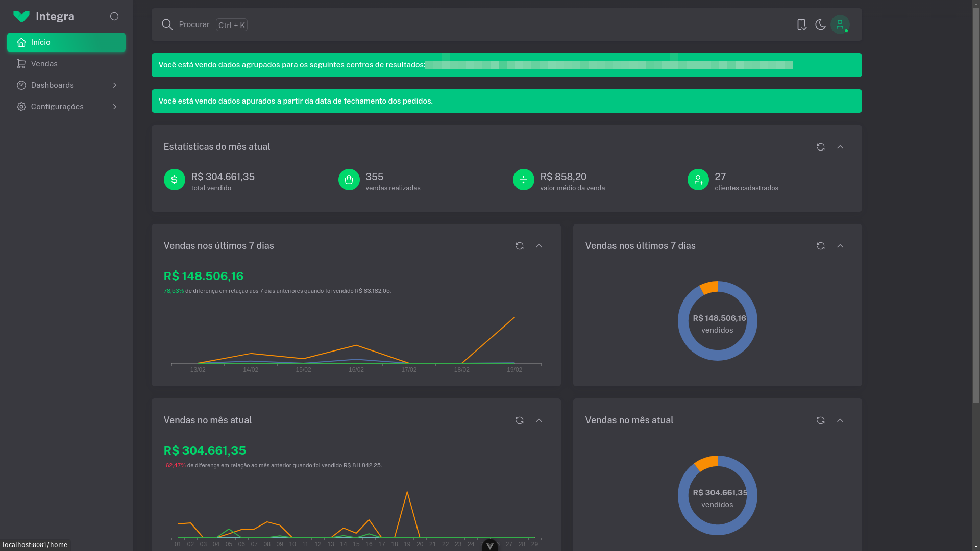Screen dimensions: 980x551
Task: Collapse the Vendas nos últimos 7 dias line chart
Action: point(538,246)
